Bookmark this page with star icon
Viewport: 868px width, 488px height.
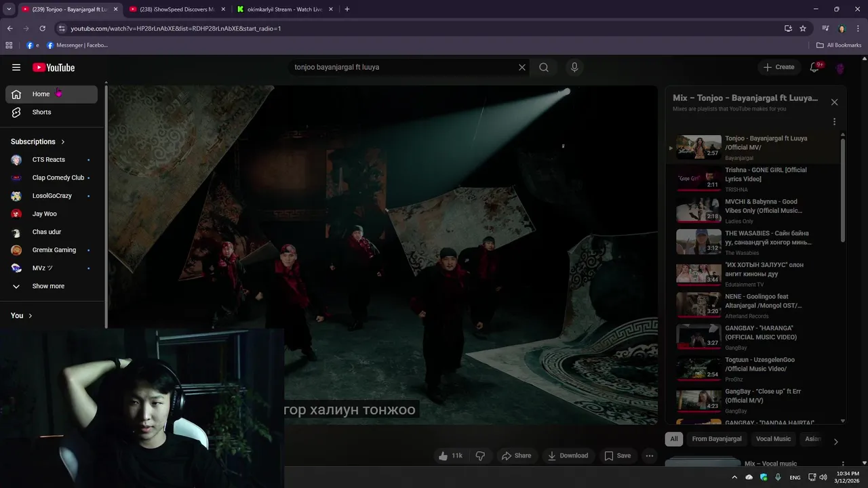tap(803, 28)
